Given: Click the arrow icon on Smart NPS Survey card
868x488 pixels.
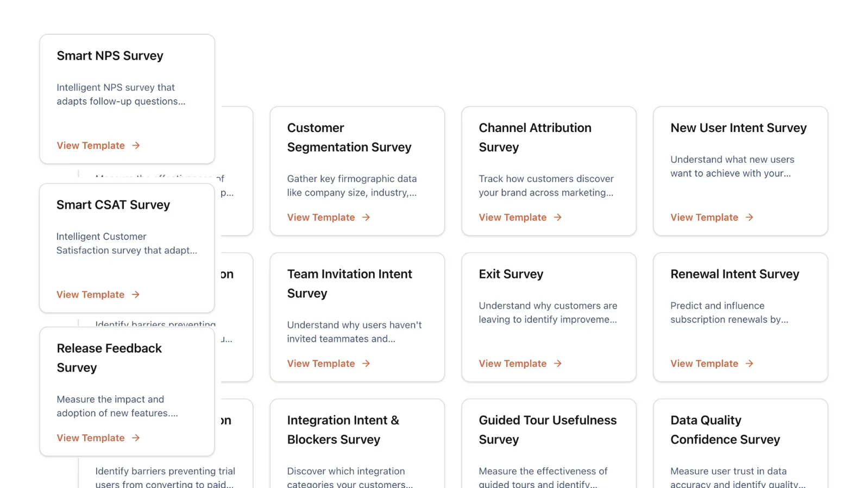Looking at the screenshot, I should click(x=136, y=145).
